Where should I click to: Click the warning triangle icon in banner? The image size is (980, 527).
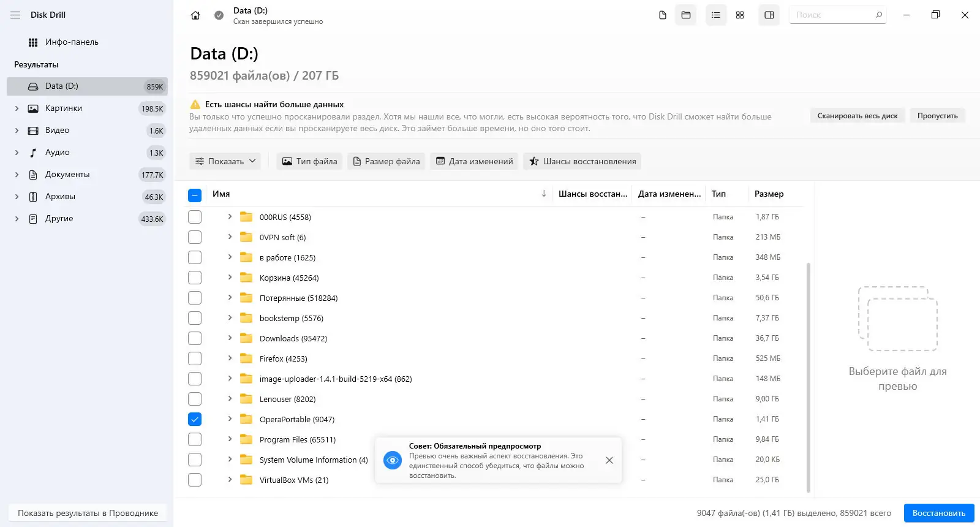[195, 104]
